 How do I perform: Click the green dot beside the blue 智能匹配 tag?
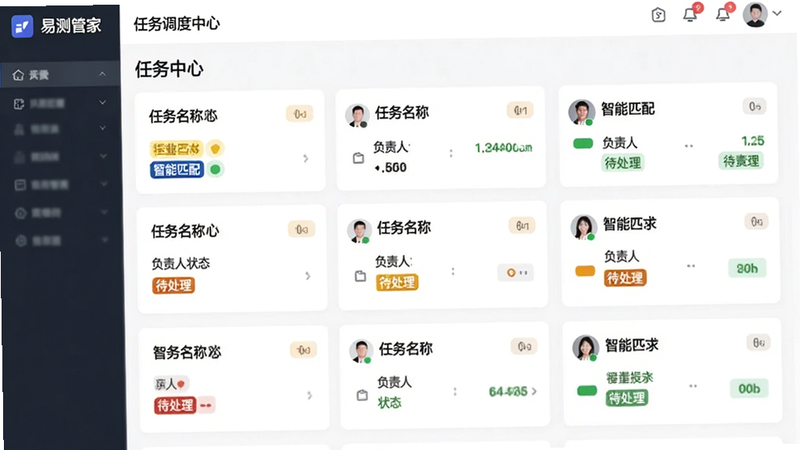(215, 169)
